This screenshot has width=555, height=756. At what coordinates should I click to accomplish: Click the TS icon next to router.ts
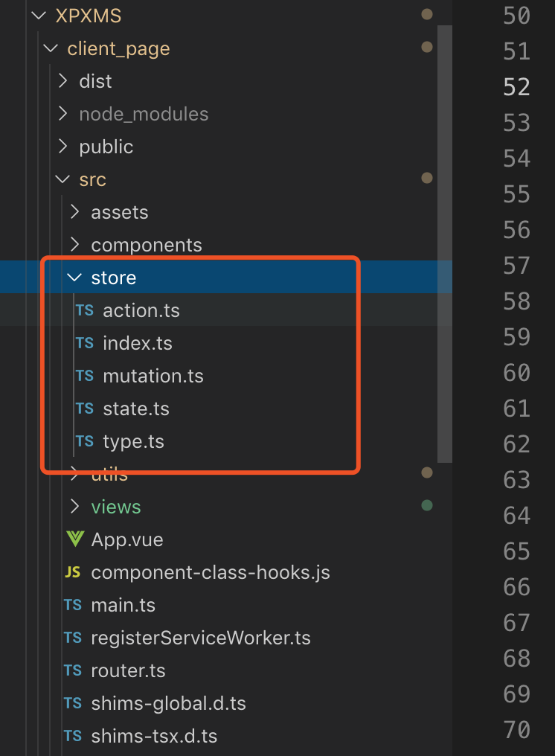pos(73,670)
